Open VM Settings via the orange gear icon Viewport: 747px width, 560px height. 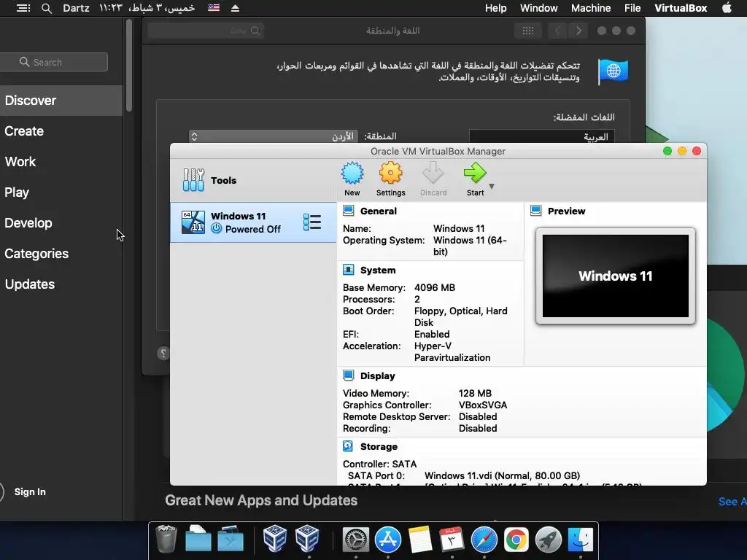click(391, 173)
